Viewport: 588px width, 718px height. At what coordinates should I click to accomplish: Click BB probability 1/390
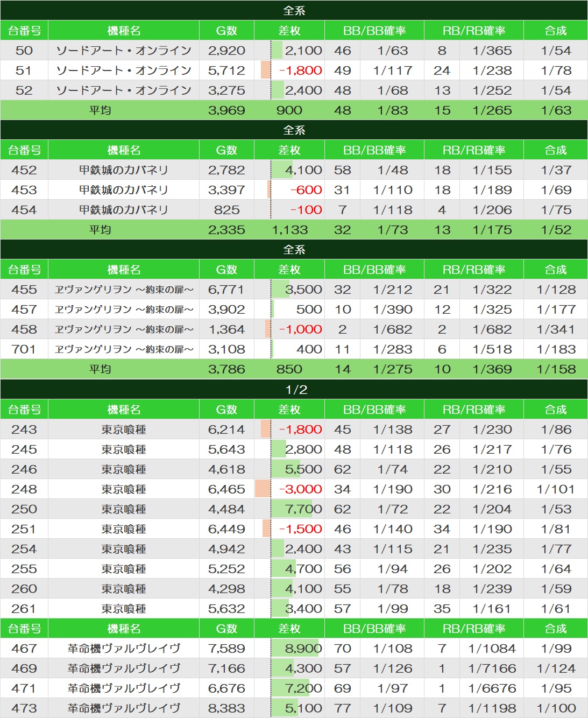coord(393,309)
